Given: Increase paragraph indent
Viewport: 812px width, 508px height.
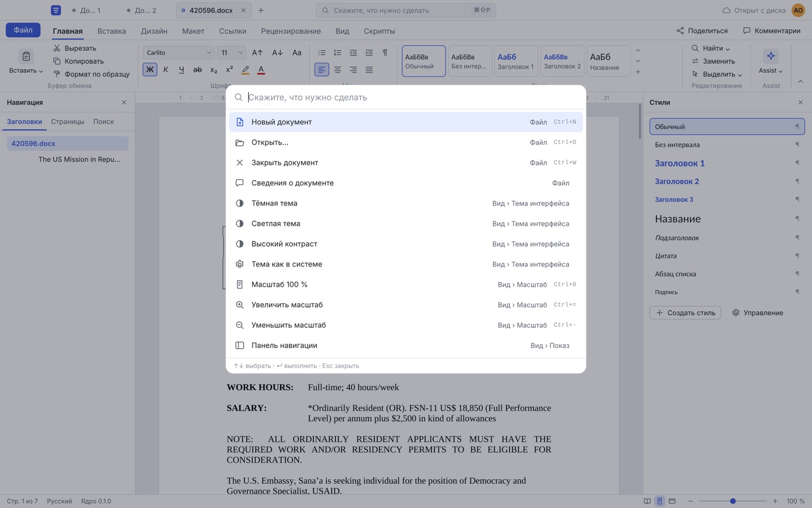Looking at the screenshot, I should click(x=369, y=52).
